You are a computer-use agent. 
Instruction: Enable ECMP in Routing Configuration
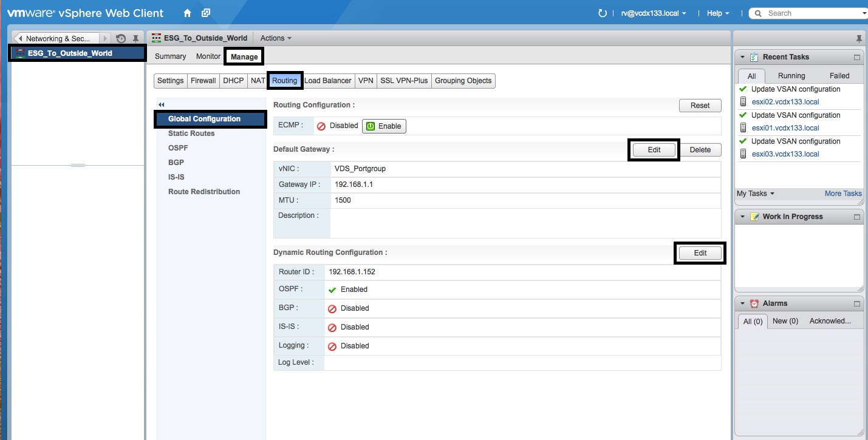point(384,126)
